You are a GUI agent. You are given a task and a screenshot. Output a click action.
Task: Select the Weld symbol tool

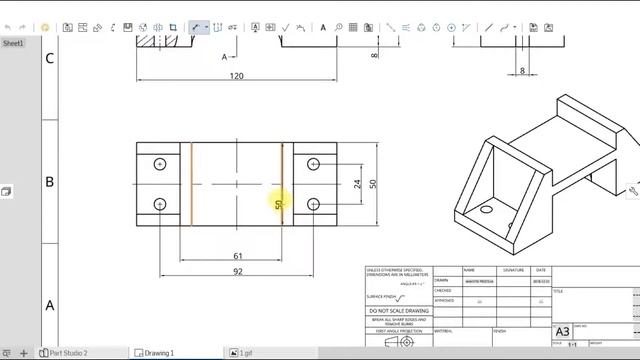(x=300, y=27)
